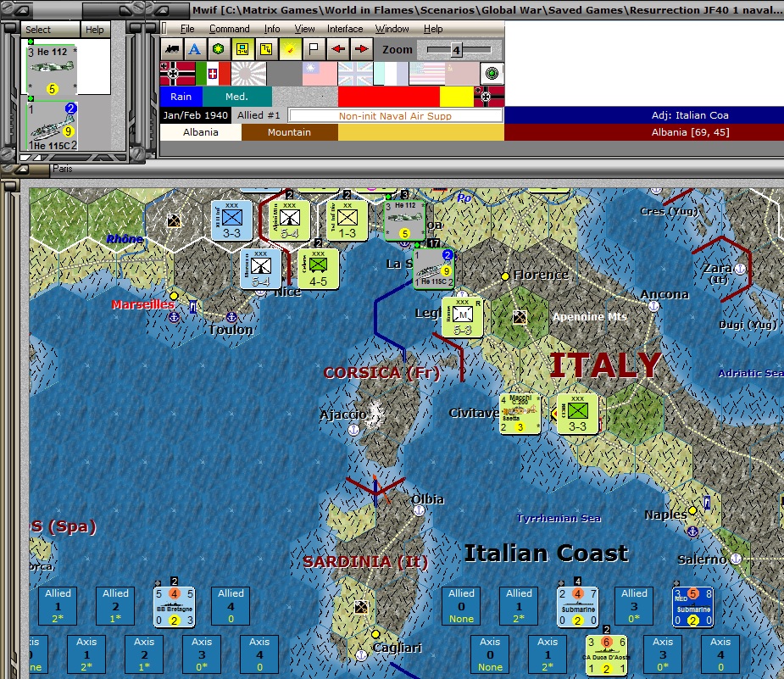Select the green 3-3 corps counter near Rome

coord(577,414)
